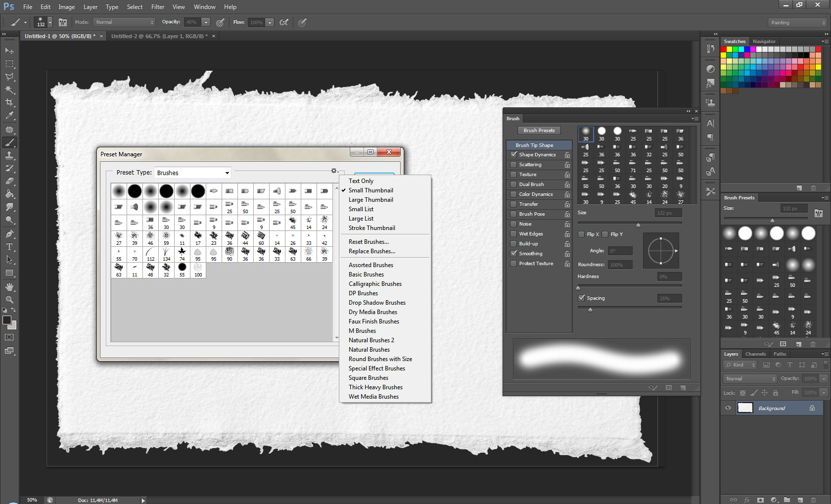Switch to the Untitled-2 document tab
Viewport: 831px width, 504px height.
pyautogui.click(x=159, y=36)
